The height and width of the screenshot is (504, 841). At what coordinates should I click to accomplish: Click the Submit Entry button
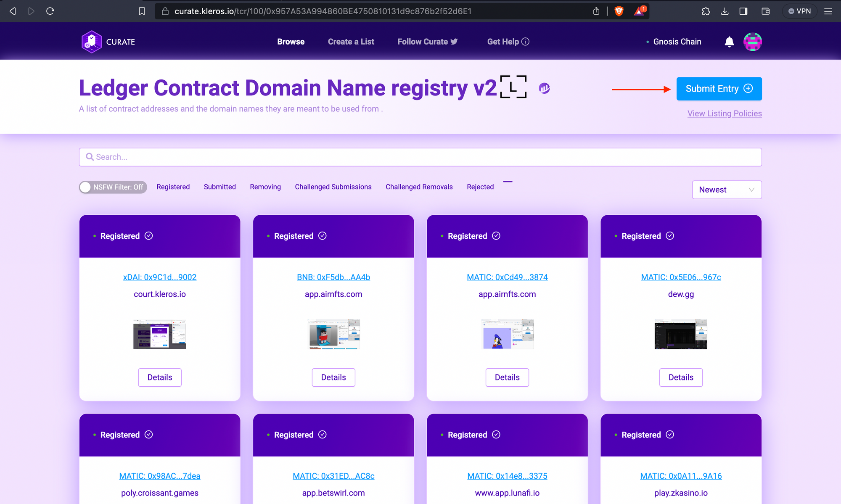point(719,89)
